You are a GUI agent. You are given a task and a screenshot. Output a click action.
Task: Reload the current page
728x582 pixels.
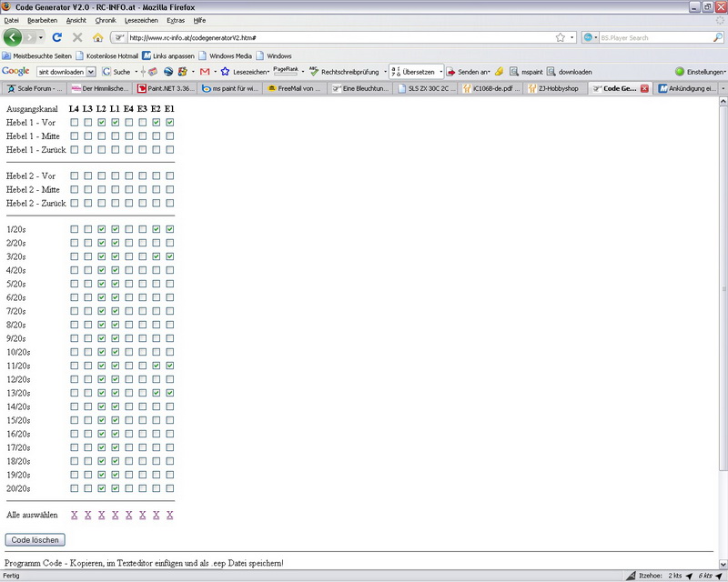tap(56, 37)
